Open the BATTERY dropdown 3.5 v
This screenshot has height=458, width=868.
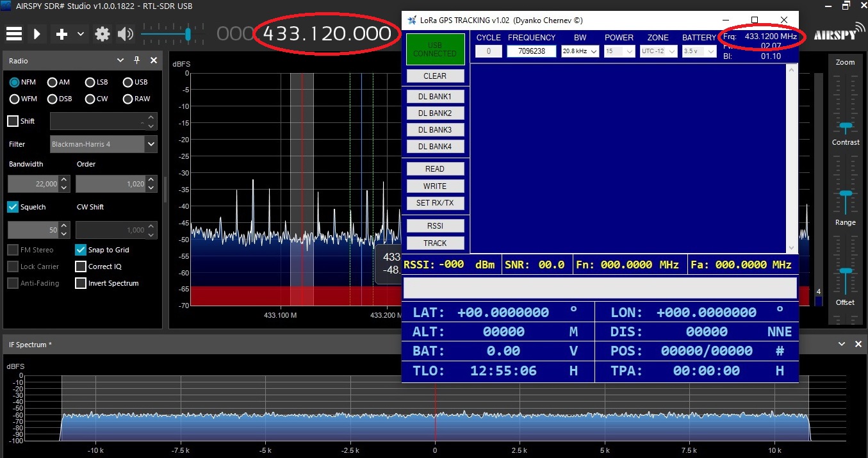[x=698, y=51]
